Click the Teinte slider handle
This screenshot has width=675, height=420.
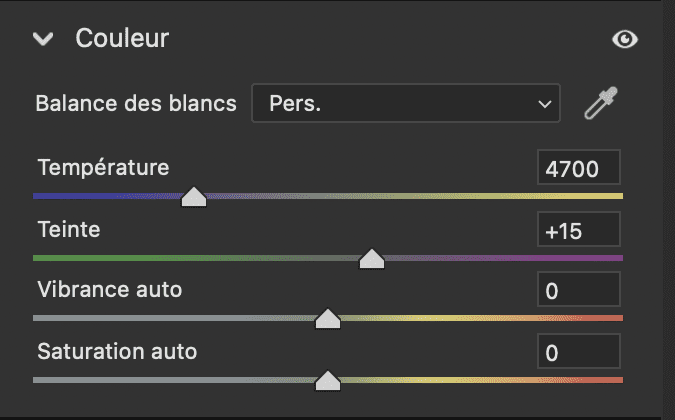[372, 258]
